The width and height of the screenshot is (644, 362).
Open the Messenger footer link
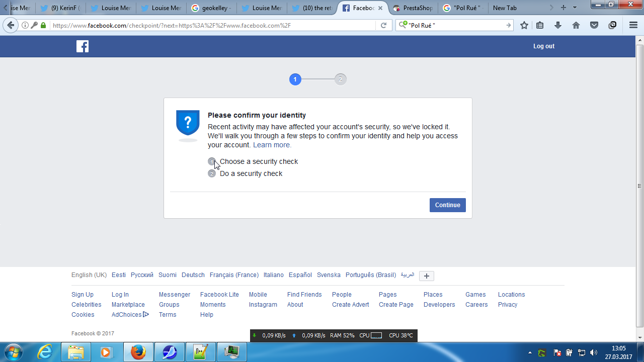pyautogui.click(x=175, y=295)
